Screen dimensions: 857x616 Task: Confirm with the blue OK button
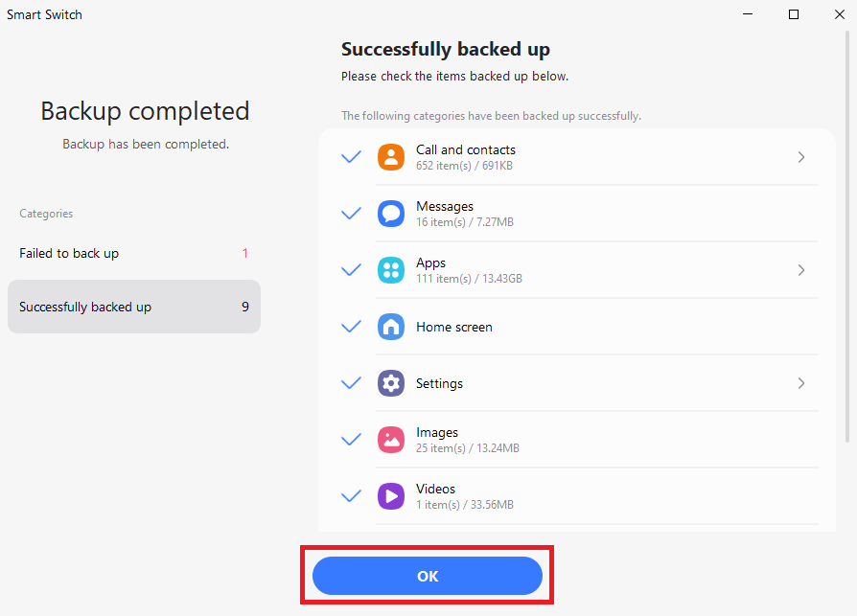428,576
